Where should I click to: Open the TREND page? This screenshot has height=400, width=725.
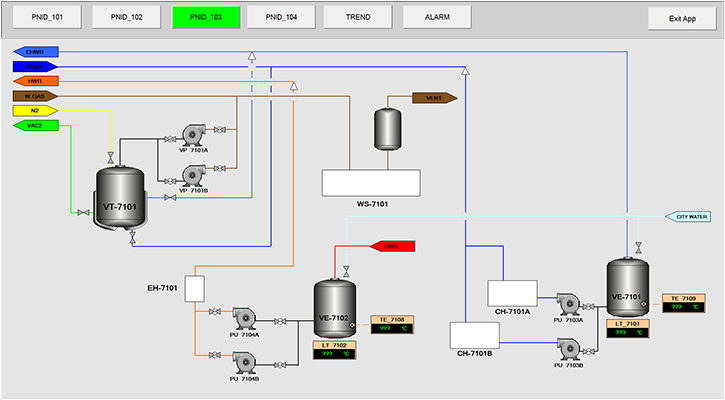coord(358,17)
